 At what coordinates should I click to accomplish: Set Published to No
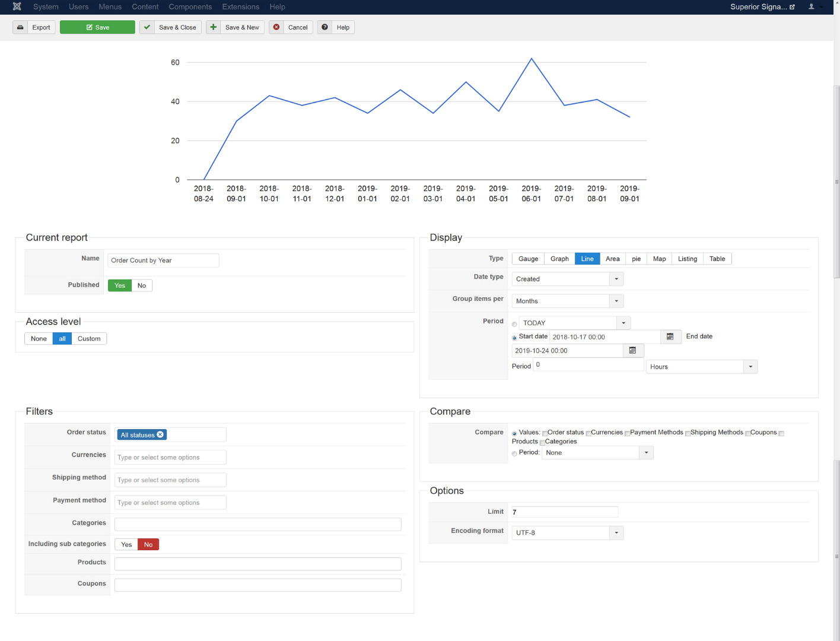[x=142, y=285]
